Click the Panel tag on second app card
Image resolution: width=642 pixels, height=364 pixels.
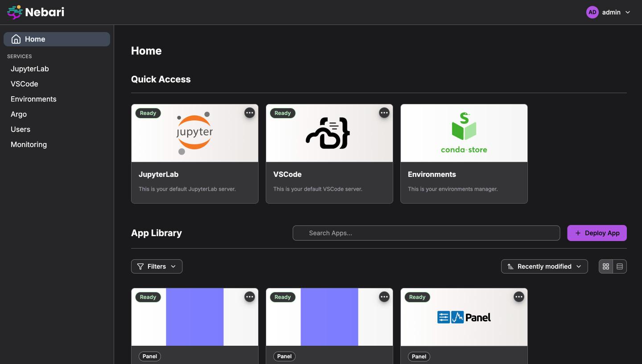click(x=284, y=356)
